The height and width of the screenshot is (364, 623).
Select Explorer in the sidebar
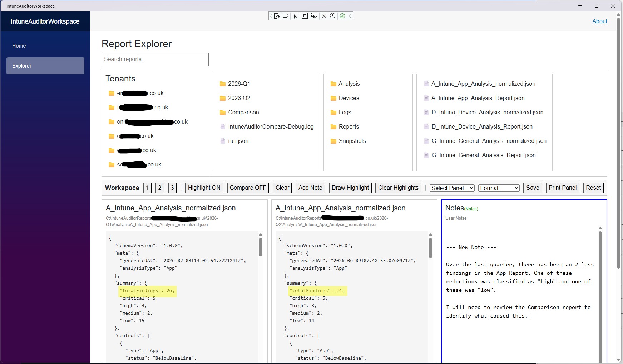click(45, 66)
